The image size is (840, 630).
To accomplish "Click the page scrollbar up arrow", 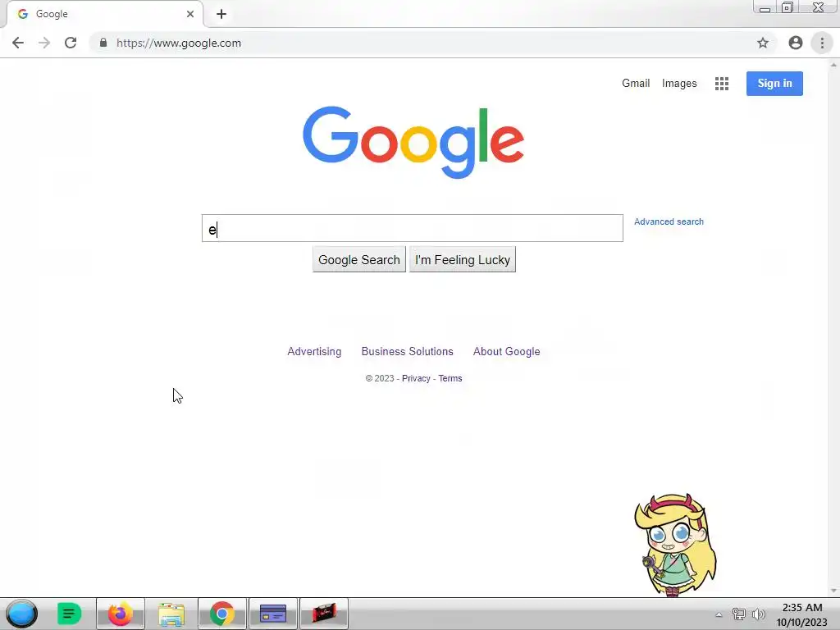I will [x=833, y=66].
